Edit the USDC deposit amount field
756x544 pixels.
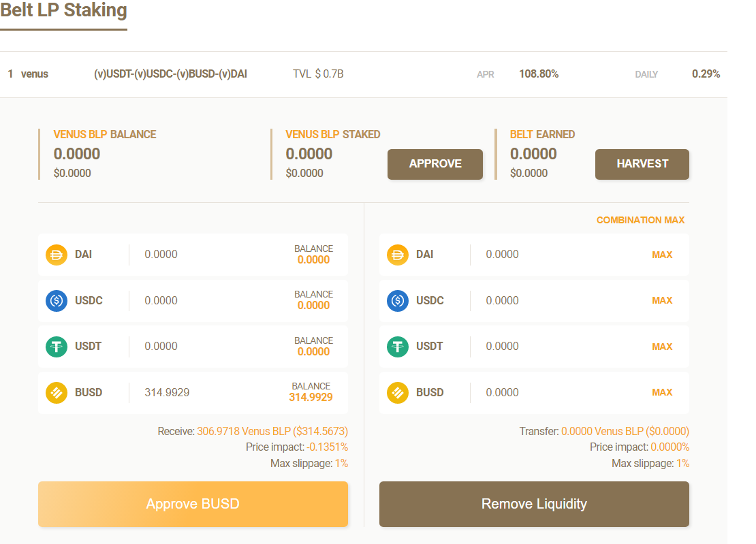[x=204, y=300]
